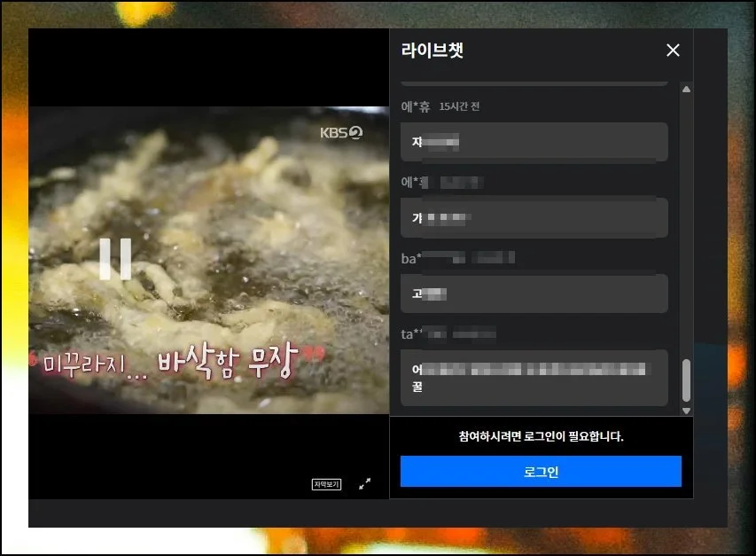Toggle the 자막보기 subtitles button
The height and width of the screenshot is (556, 756).
326,484
